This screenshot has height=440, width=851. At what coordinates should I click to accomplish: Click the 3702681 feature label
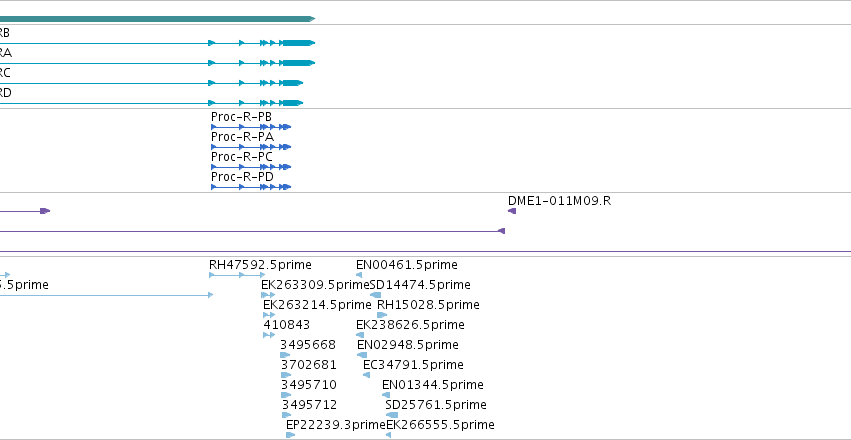308,365
